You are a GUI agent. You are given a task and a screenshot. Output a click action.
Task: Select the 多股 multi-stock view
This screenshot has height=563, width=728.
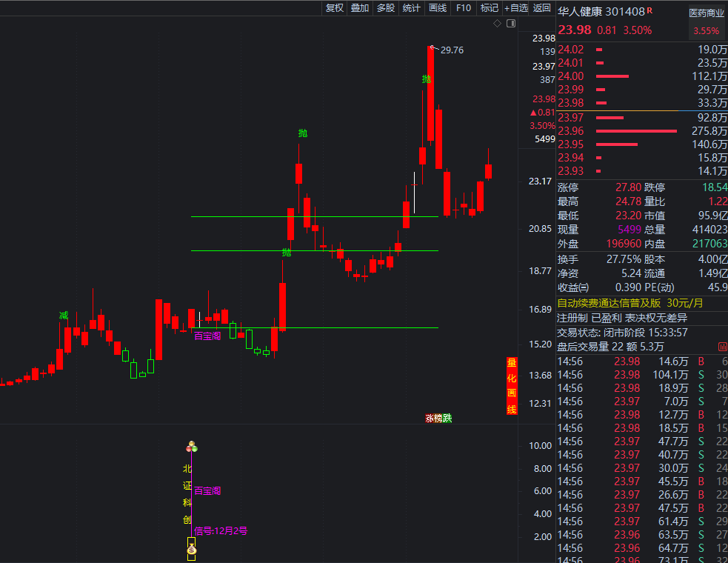pyautogui.click(x=386, y=8)
